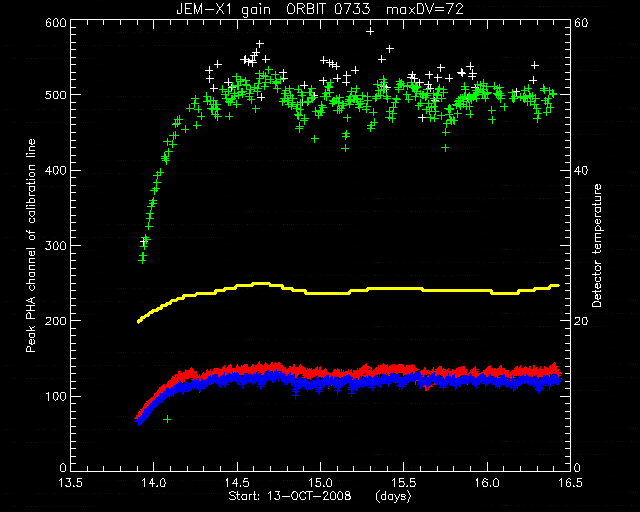The image size is (640, 512).
Task: Click the plot title 'JEM-X1 gain ORBIT 0733'
Action: 273,9
